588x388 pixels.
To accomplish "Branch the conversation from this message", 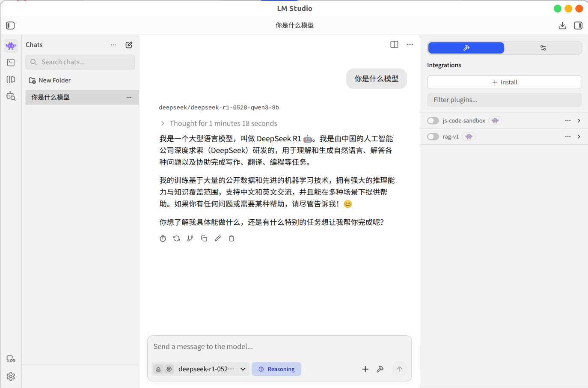I will click(190, 239).
